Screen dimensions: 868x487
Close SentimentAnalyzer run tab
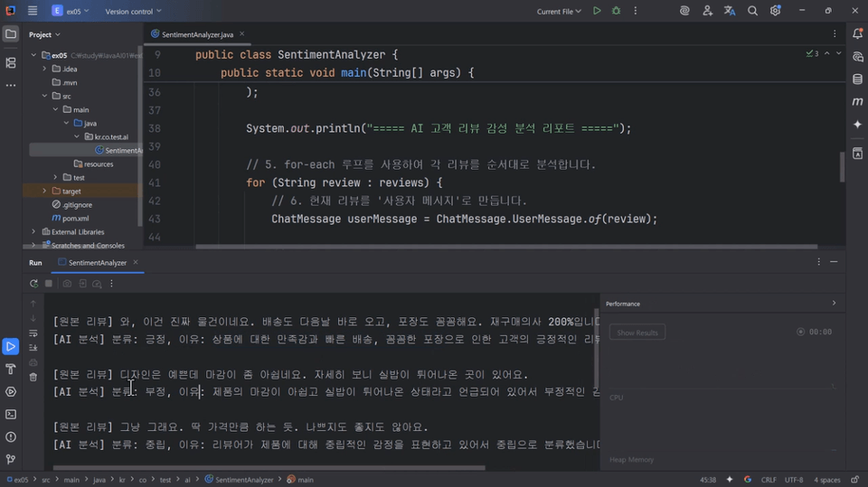coord(136,262)
